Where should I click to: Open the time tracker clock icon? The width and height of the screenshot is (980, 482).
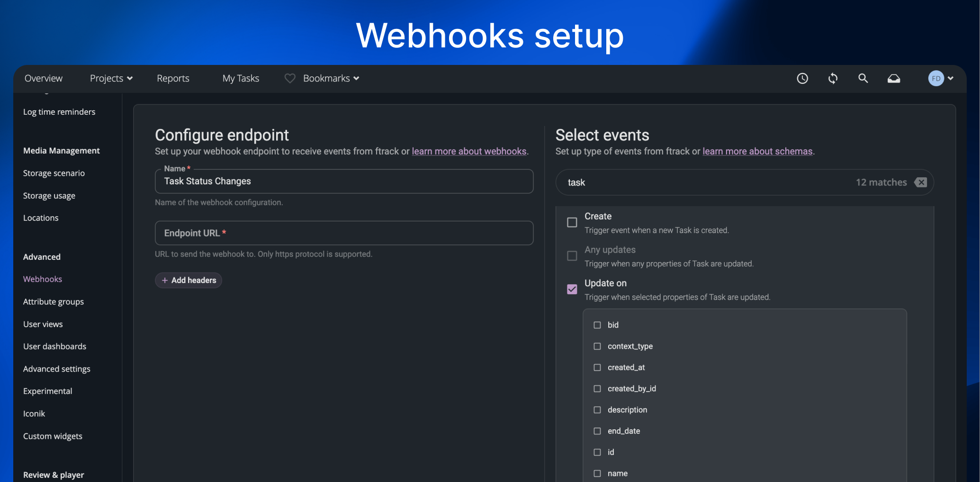802,79
